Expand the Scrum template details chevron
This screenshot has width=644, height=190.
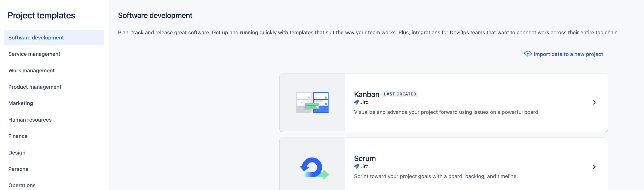pyautogui.click(x=595, y=167)
